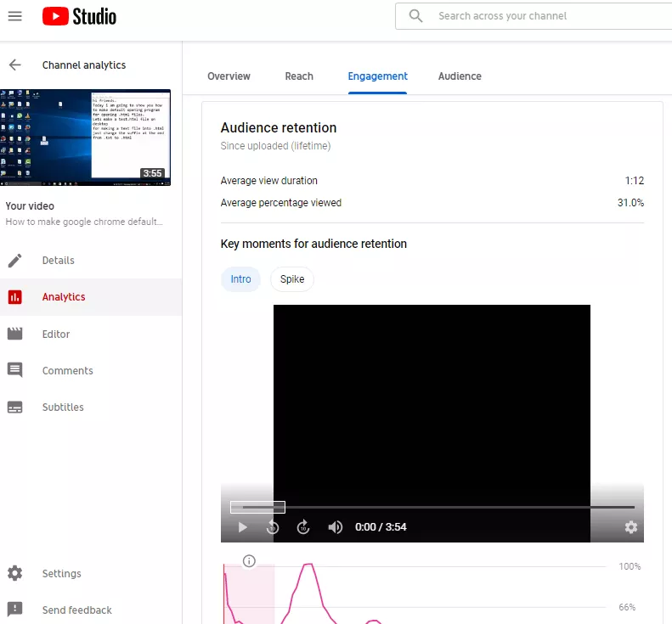672x624 pixels.
Task: Click the Comments speech bubble icon
Action: click(15, 370)
